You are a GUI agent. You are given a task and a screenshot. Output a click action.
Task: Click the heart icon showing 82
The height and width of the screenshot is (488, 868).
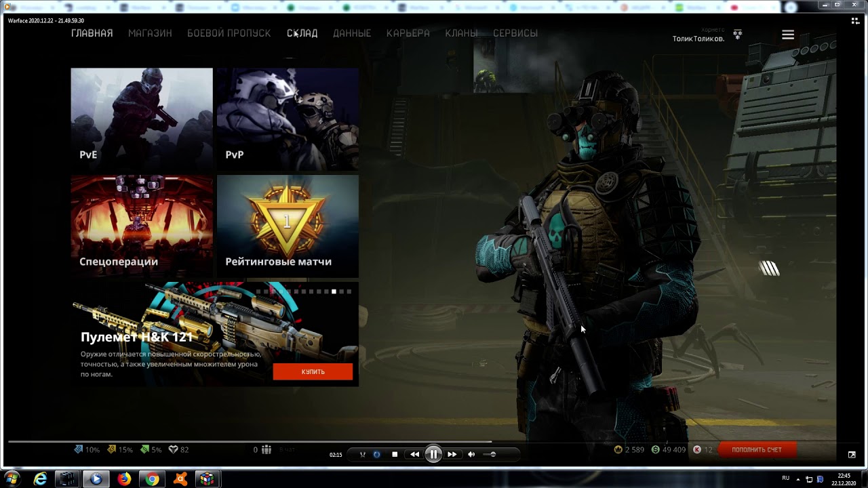[x=173, y=449]
